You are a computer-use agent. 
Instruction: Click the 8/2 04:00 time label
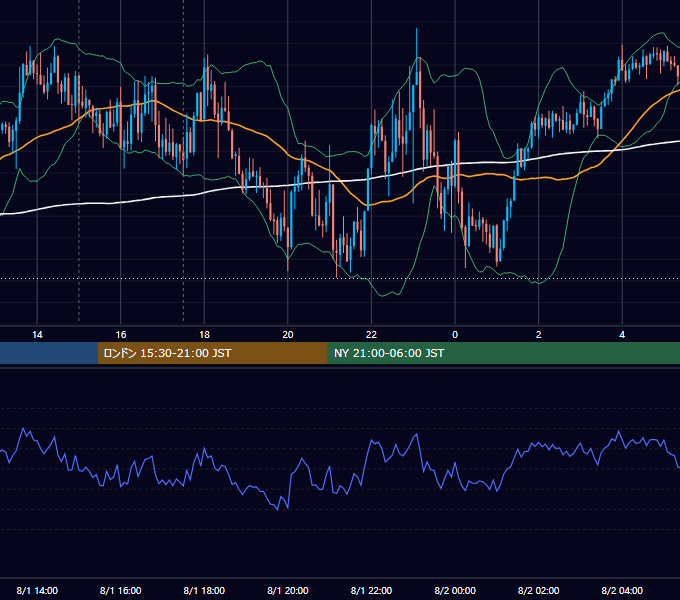pos(622,591)
